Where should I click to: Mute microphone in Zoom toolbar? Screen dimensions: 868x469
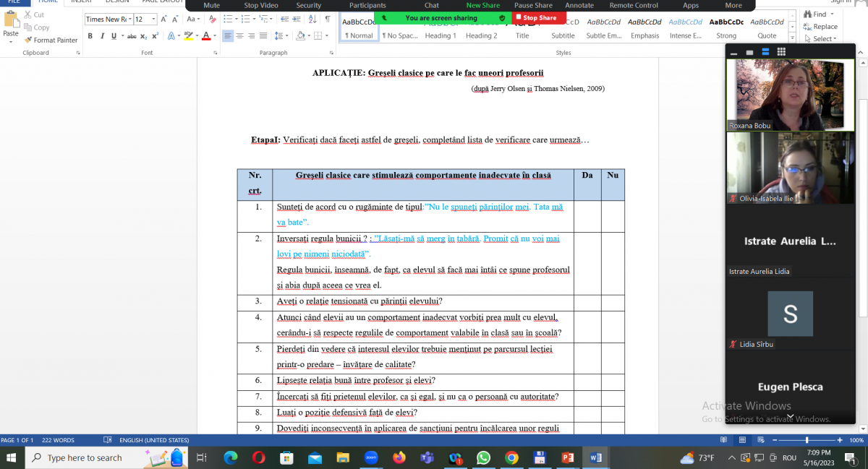pyautogui.click(x=212, y=5)
